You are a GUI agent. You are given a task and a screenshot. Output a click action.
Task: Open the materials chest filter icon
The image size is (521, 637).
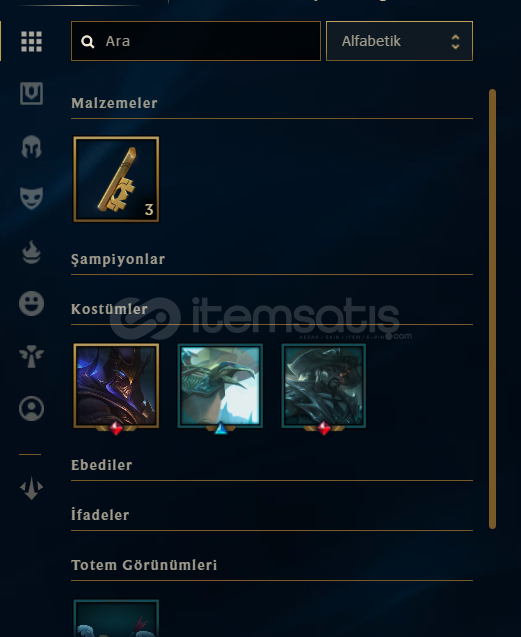point(31,93)
